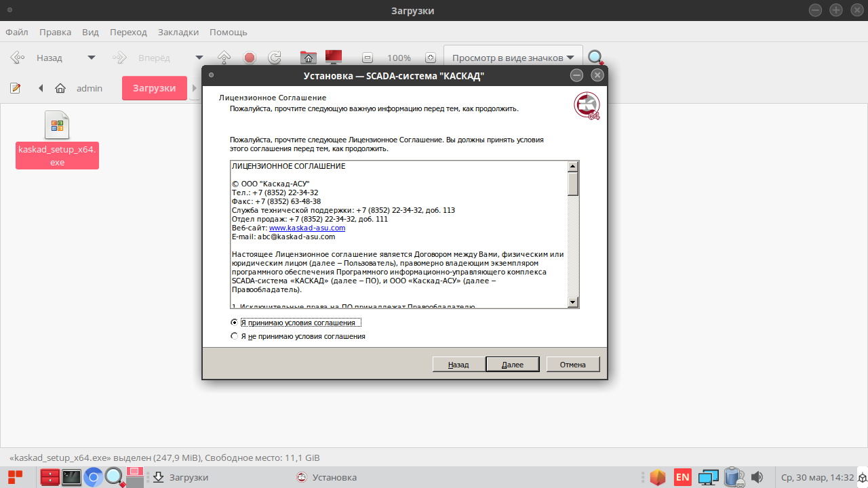Select 'Я принимаю условия соглашения' radio button
Screen dimensions: 868x488
[235, 323]
